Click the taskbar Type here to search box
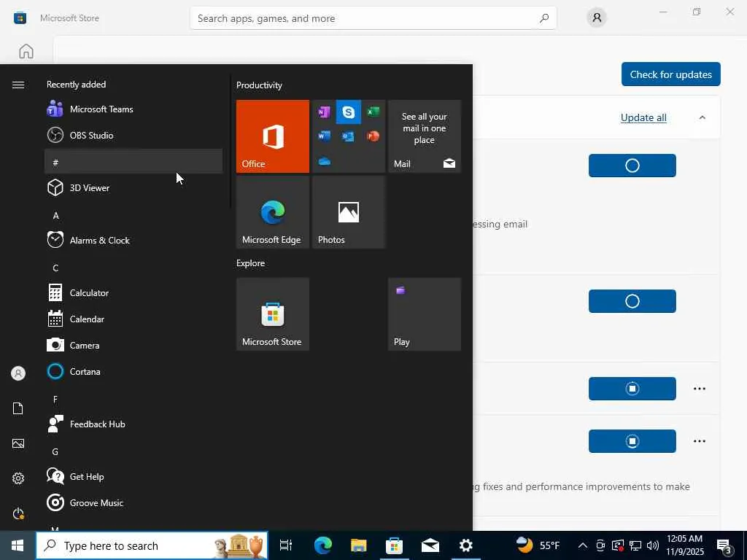 tap(152, 545)
